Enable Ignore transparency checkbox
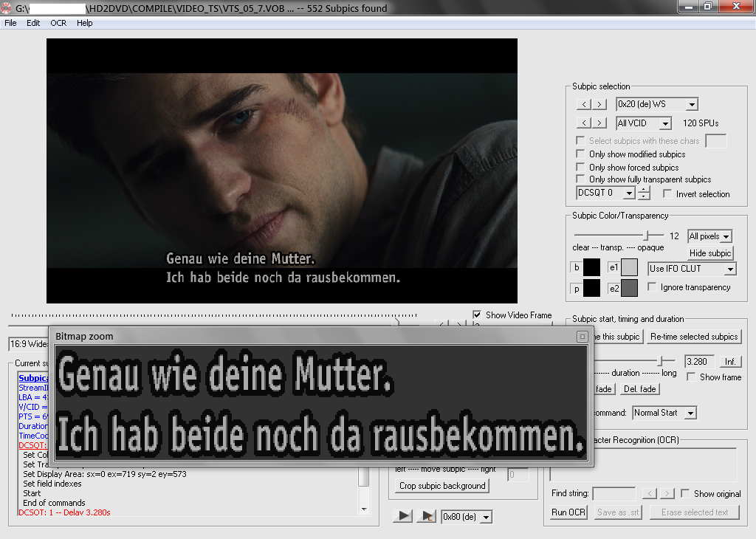The width and height of the screenshot is (756, 539). pos(652,287)
